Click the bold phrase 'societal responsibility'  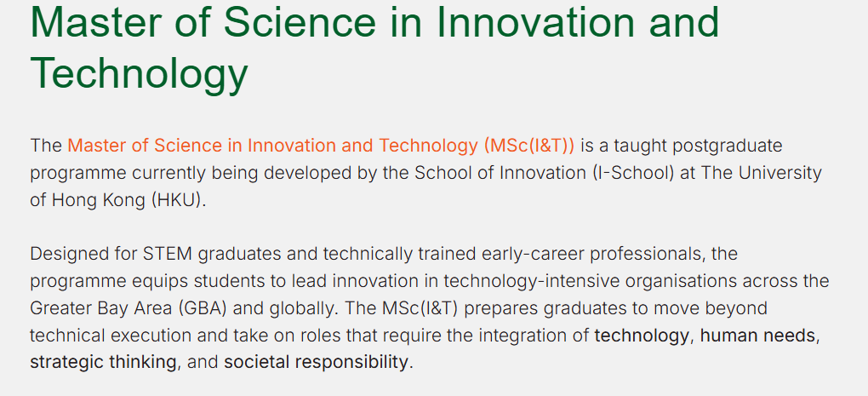click(x=316, y=362)
